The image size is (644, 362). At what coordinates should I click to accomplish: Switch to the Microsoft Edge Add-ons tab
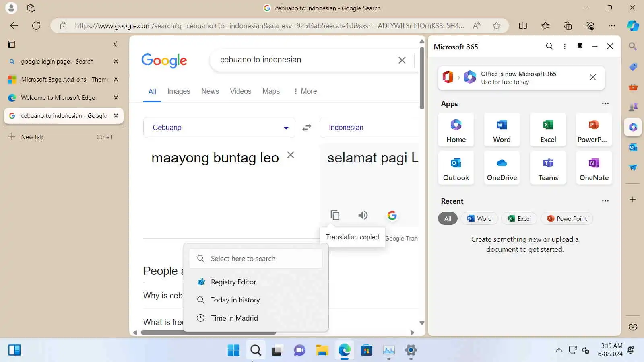tap(64, 80)
